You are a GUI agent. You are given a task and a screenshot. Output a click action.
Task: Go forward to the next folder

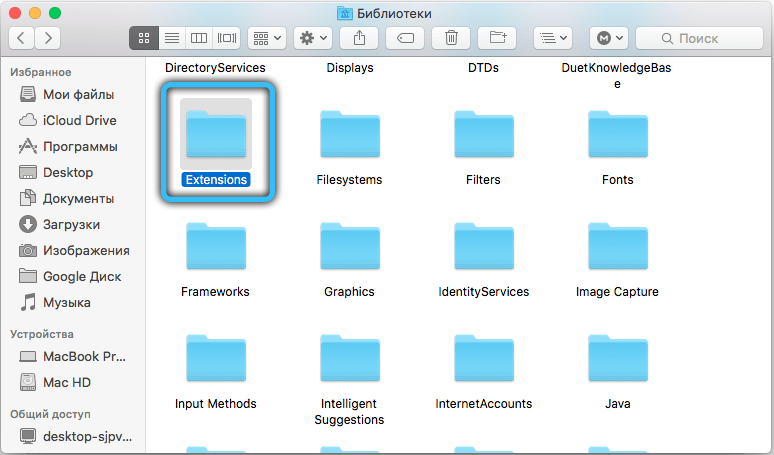point(48,38)
